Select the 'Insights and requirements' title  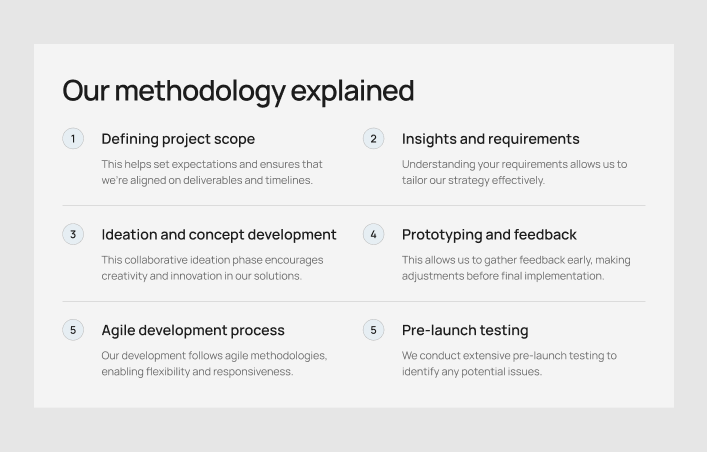[x=490, y=139]
